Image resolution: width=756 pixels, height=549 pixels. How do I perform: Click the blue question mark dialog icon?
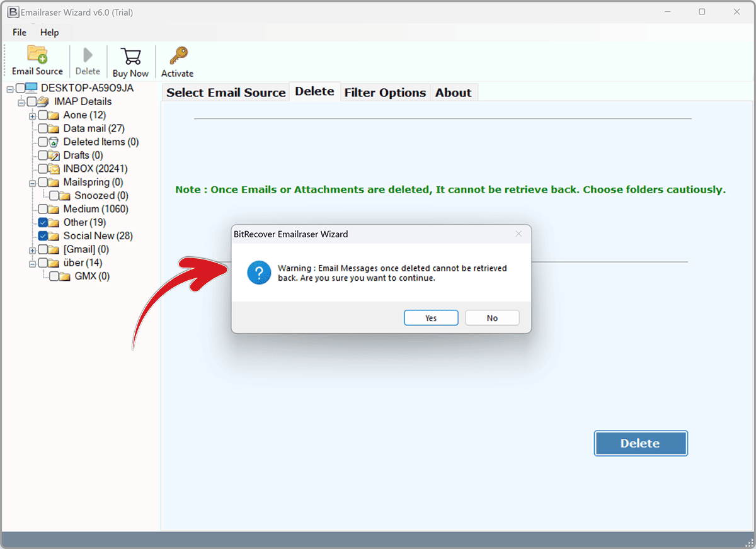(x=259, y=272)
